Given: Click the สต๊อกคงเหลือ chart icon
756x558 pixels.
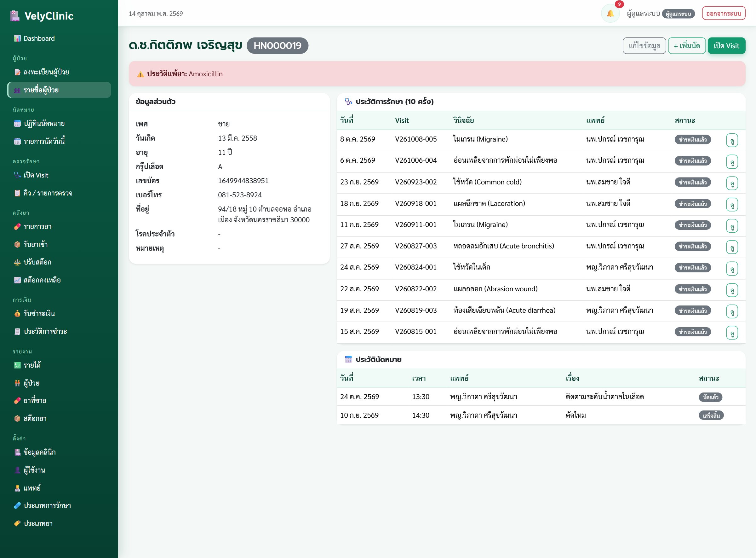Looking at the screenshot, I should pos(17,280).
